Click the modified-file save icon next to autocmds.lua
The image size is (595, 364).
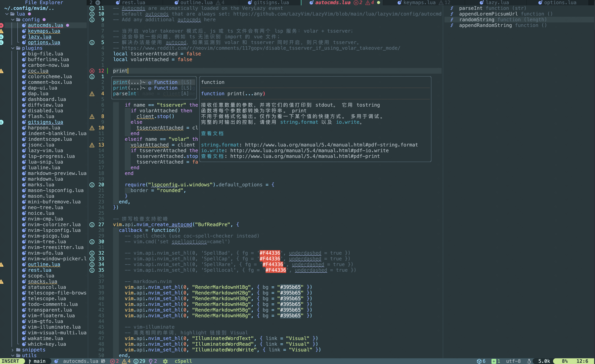(x=103, y=361)
